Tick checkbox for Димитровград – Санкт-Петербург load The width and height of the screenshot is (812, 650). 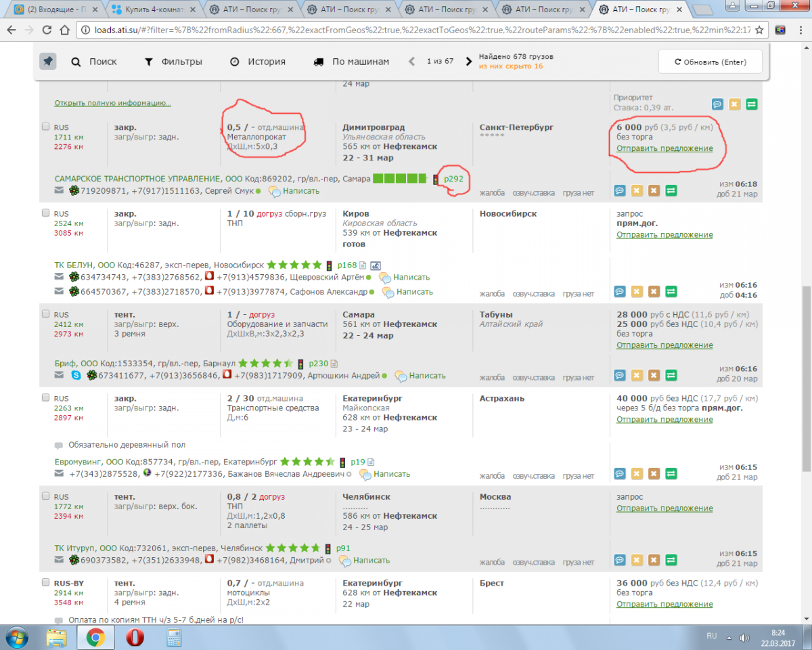click(x=45, y=127)
